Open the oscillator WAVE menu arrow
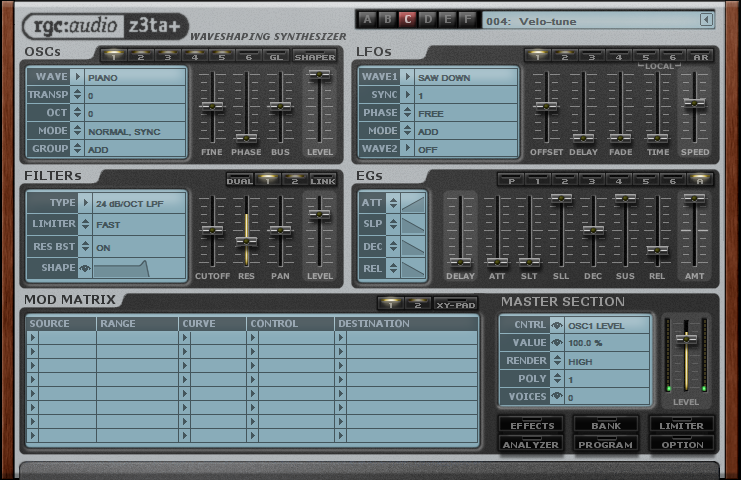 [78, 77]
